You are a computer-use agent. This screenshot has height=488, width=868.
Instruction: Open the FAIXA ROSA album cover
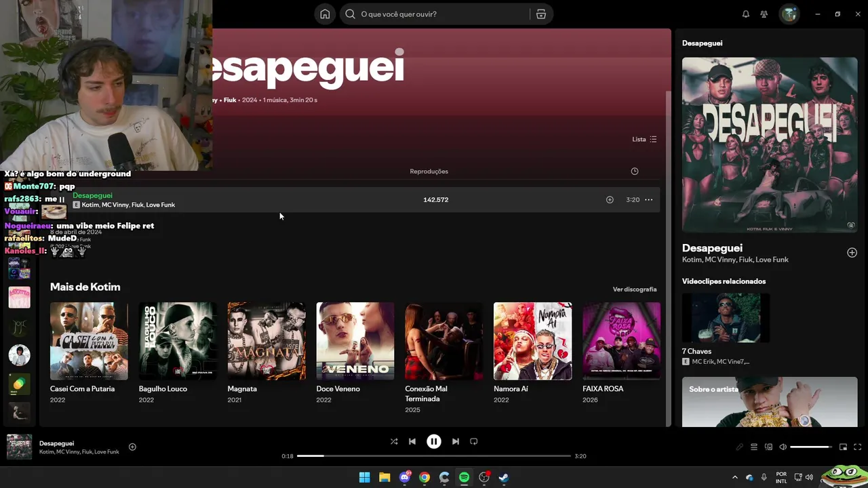pyautogui.click(x=621, y=341)
